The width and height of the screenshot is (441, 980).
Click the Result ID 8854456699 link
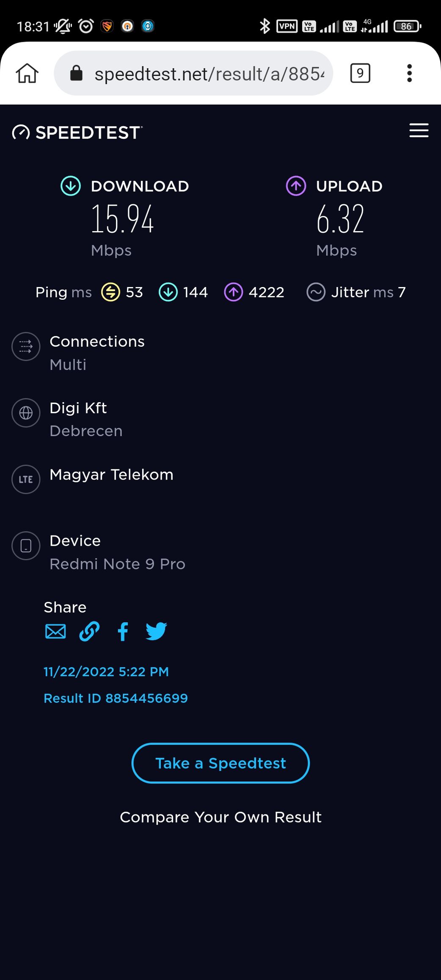(116, 698)
